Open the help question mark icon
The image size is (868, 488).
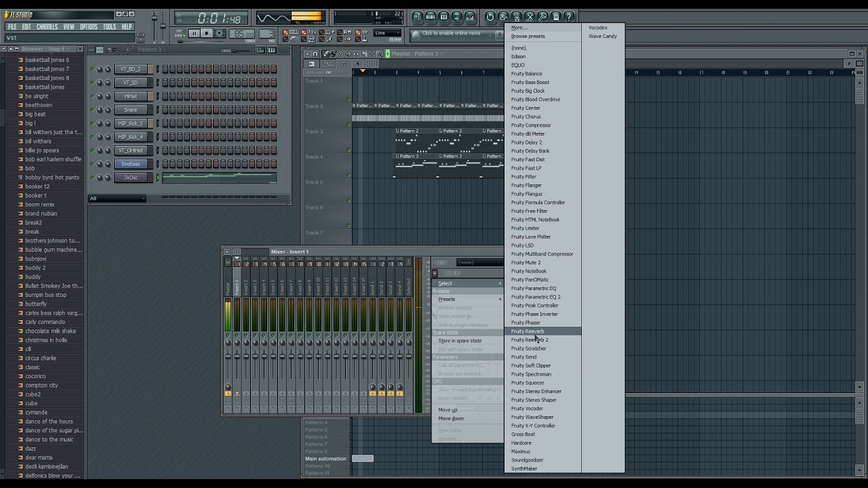(x=569, y=16)
